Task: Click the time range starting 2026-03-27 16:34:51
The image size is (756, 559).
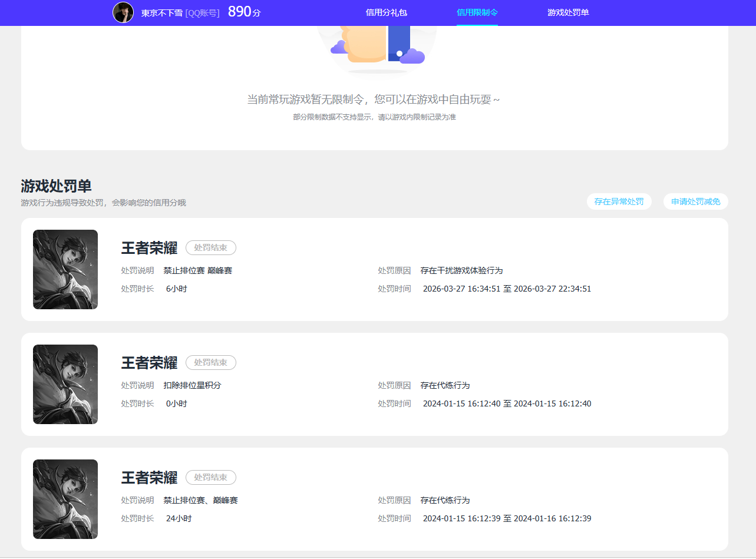Action: (x=507, y=289)
